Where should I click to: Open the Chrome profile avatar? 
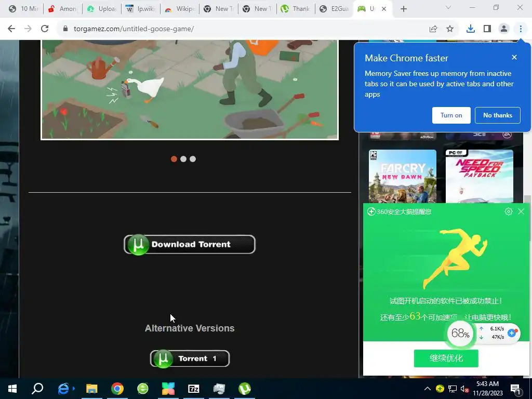504,29
